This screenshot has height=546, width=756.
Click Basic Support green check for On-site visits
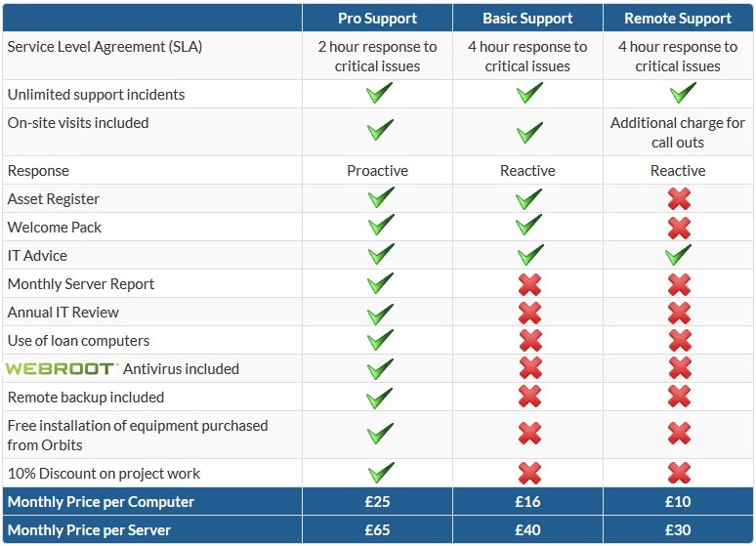(x=528, y=133)
